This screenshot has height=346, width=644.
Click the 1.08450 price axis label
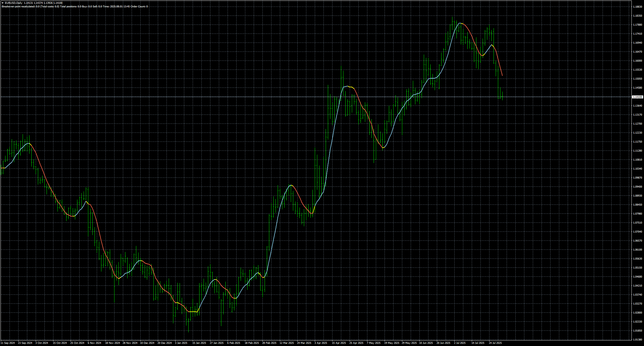point(637,205)
